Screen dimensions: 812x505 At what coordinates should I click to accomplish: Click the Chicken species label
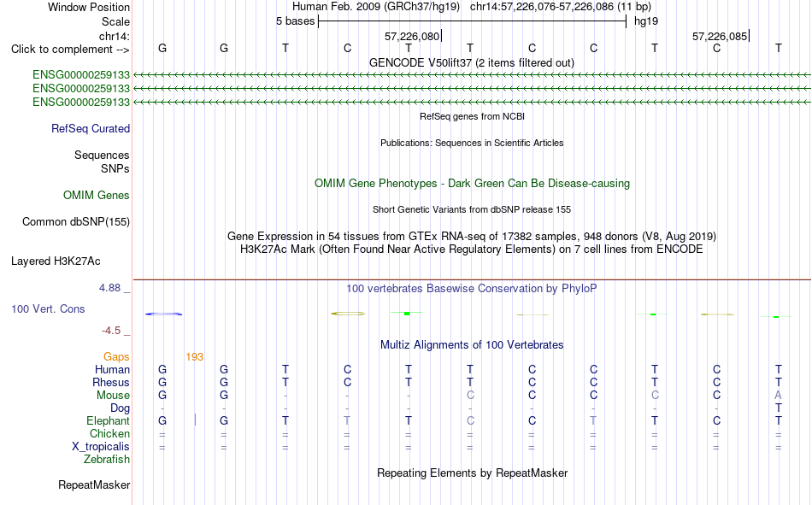coord(109,433)
